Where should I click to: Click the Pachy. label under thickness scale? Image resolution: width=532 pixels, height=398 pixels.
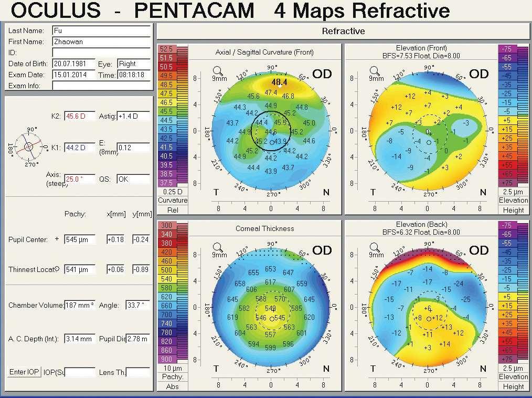[x=173, y=377]
